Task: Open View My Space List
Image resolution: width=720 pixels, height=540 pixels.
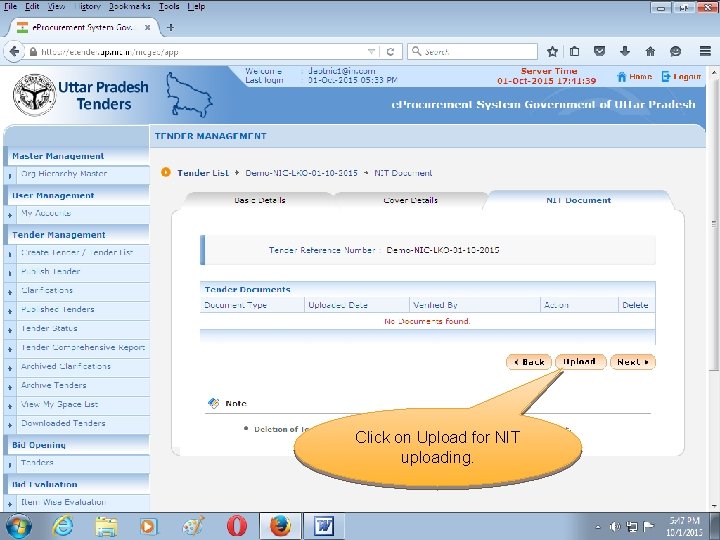Action: (x=60, y=405)
